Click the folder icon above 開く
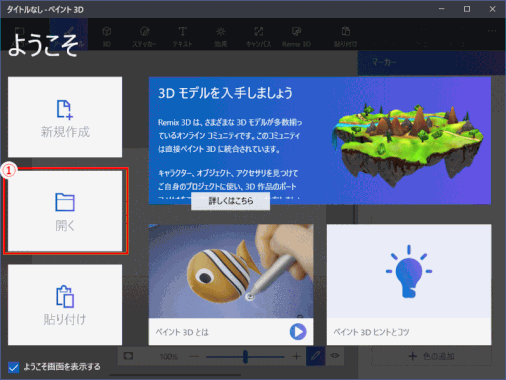The width and height of the screenshot is (506, 380). point(65,202)
